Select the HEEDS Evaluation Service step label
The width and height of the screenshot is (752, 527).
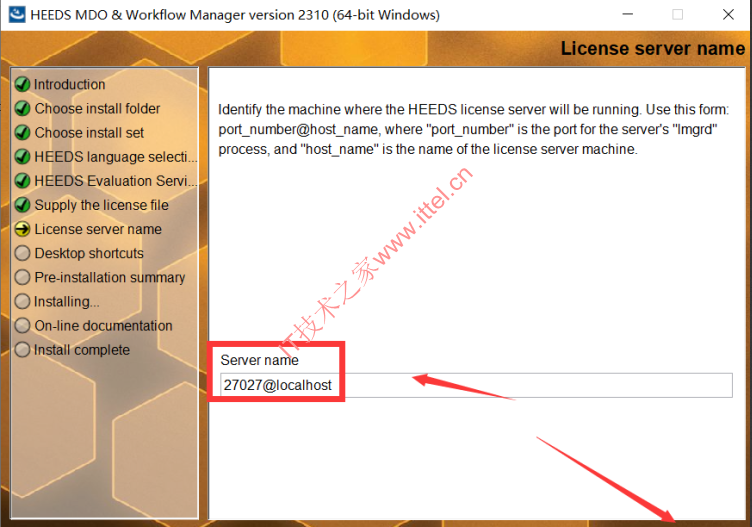pyautogui.click(x=116, y=181)
